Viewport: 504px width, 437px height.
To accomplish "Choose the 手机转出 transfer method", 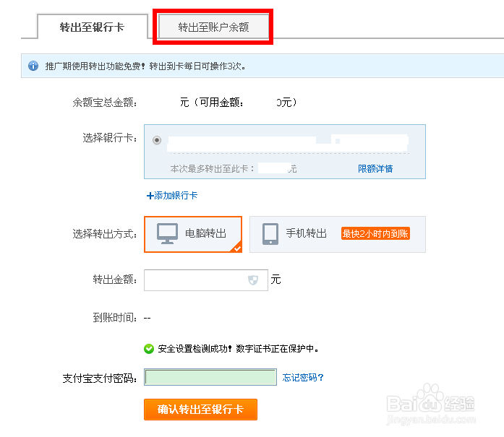I will click(338, 234).
